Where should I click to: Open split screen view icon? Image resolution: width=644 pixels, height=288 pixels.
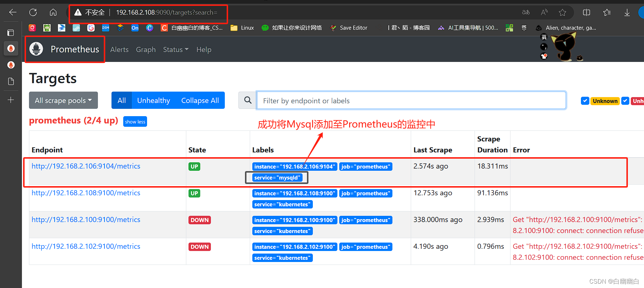[586, 12]
